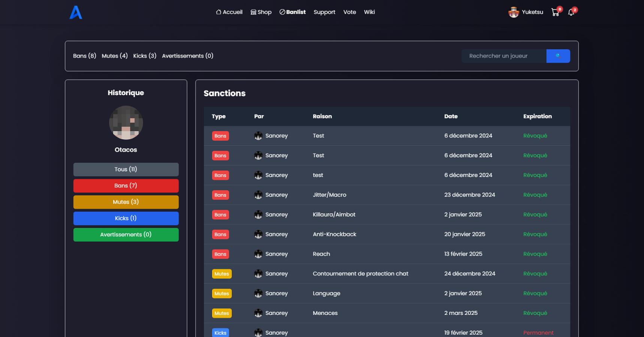Click into Rechercher un joueur field
This screenshot has width=644, height=337.
[x=504, y=56]
